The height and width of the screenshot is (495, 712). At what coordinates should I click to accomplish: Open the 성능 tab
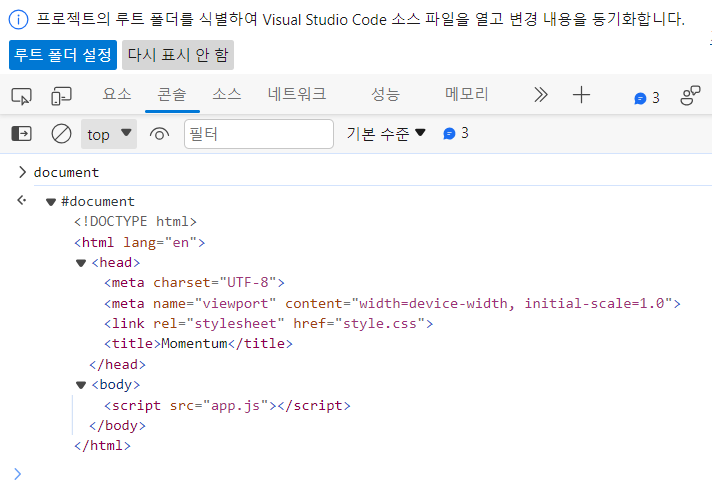click(x=386, y=94)
